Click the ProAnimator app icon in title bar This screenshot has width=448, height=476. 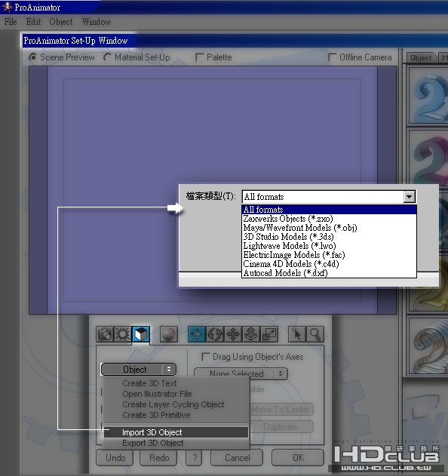click(7, 7)
